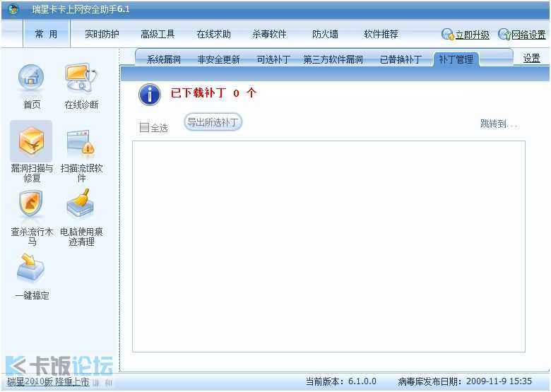Image resolution: width=551 pixels, height=392 pixels.
Task: Click the 已下载补丁 0 个 text
Action: (x=213, y=93)
